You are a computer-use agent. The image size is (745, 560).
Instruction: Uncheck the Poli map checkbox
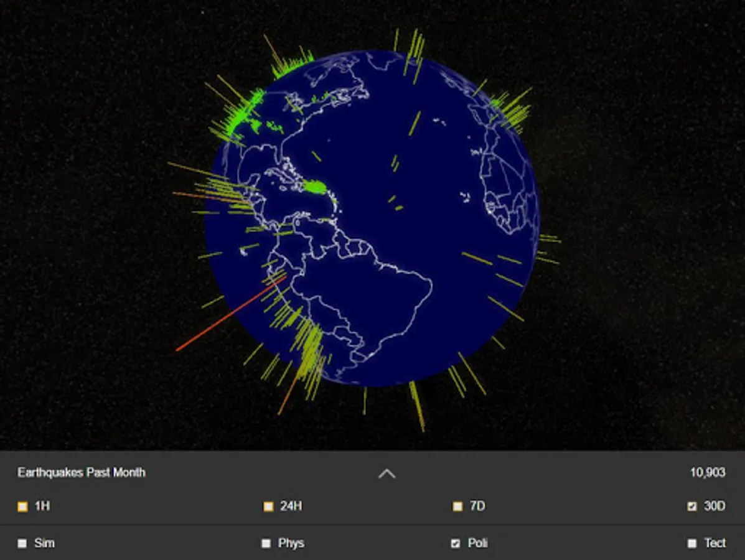(455, 543)
